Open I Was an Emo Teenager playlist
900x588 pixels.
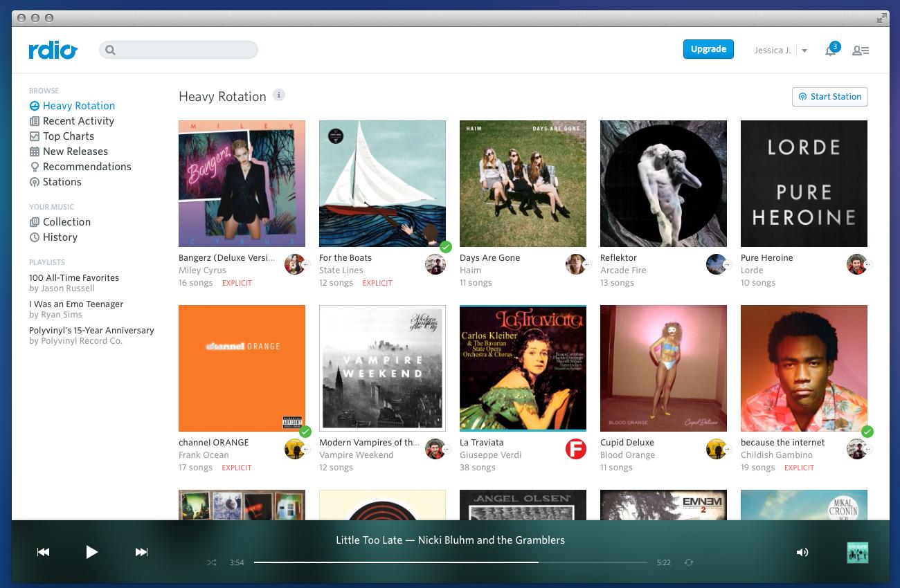76,304
